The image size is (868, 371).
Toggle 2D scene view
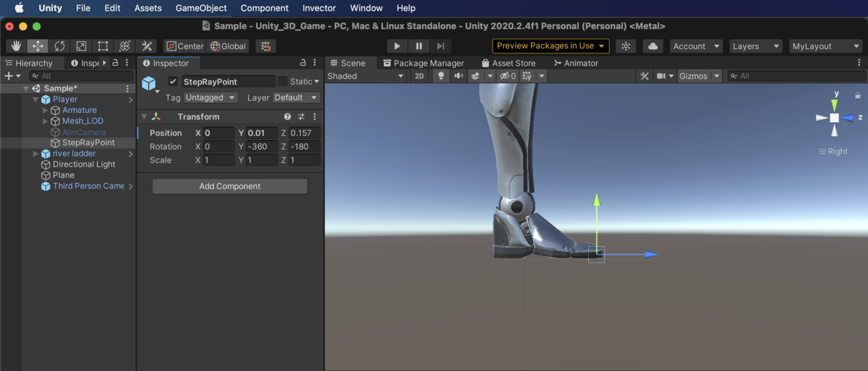[x=420, y=76]
